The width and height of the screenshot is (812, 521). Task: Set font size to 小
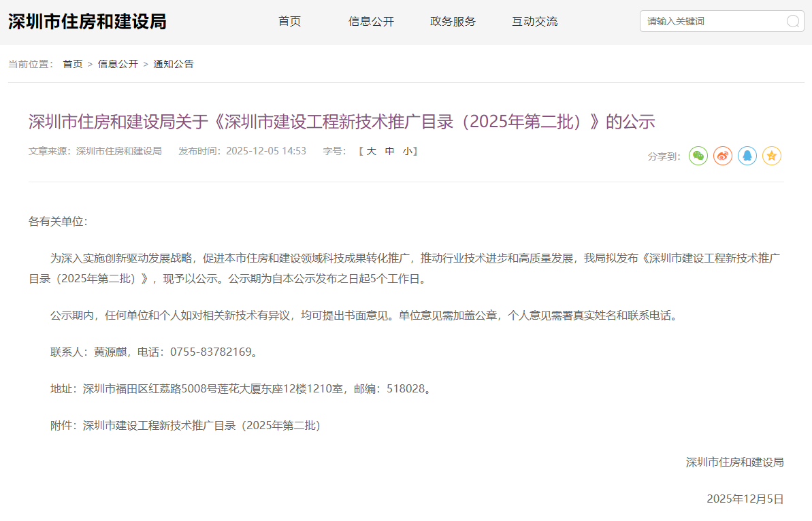[x=407, y=151]
